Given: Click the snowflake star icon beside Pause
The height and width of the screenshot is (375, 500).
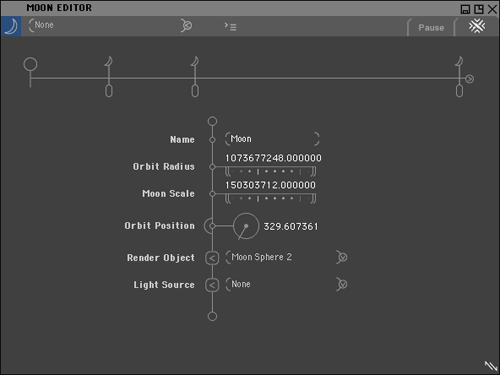Looking at the screenshot, I should coord(477,26).
